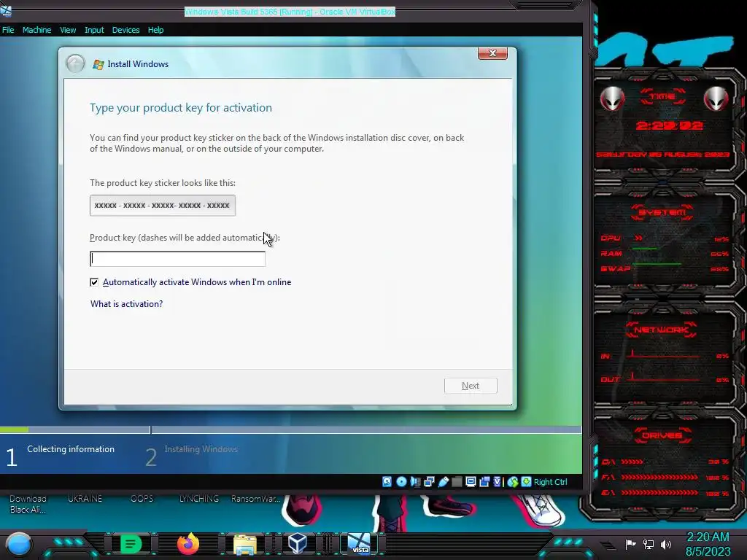Open the UKRAINE desktop item
747x560 pixels.
[x=85, y=499]
